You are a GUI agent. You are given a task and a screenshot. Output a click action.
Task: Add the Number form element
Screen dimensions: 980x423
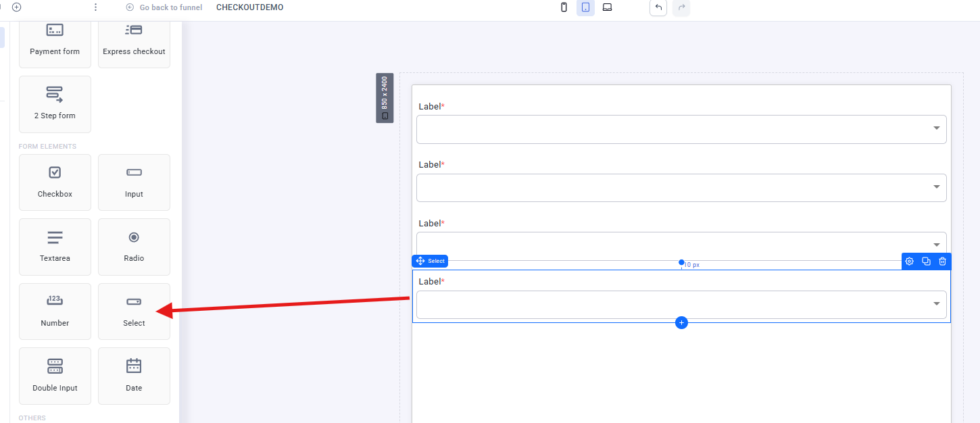(55, 311)
